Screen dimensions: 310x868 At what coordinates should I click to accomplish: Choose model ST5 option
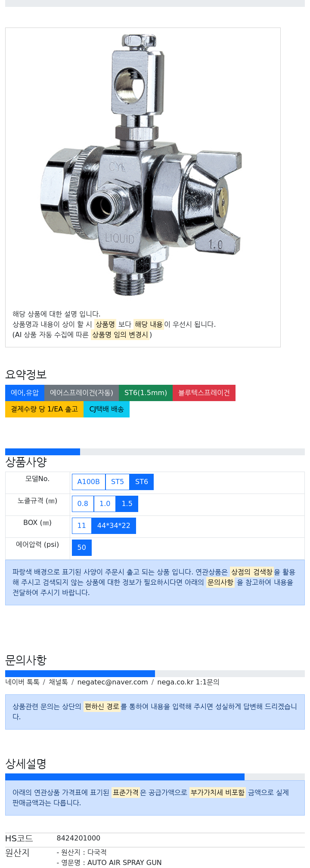pos(118,482)
